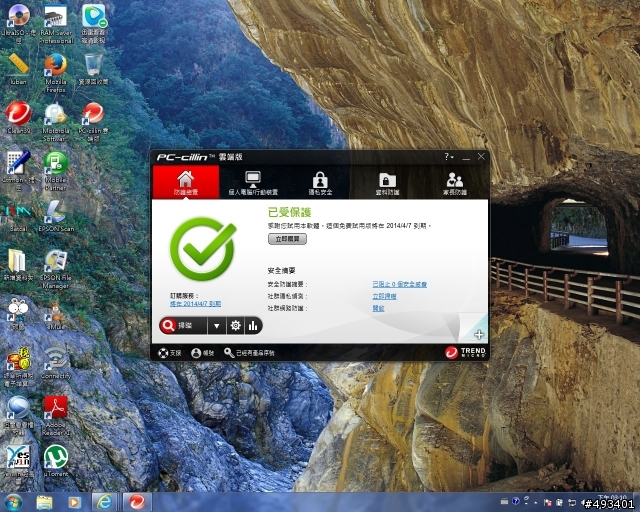Open the help question mark dropdown
Viewport: 640px width, 512px height.
pyautogui.click(x=449, y=156)
